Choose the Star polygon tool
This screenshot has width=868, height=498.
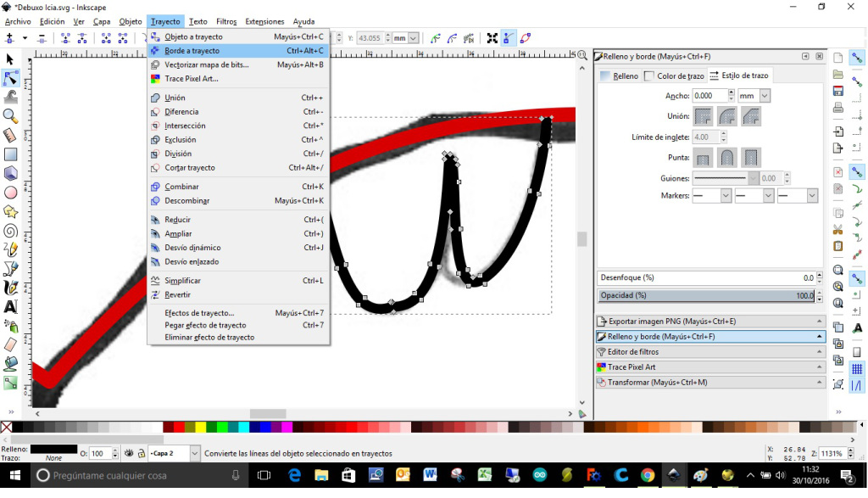click(10, 211)
